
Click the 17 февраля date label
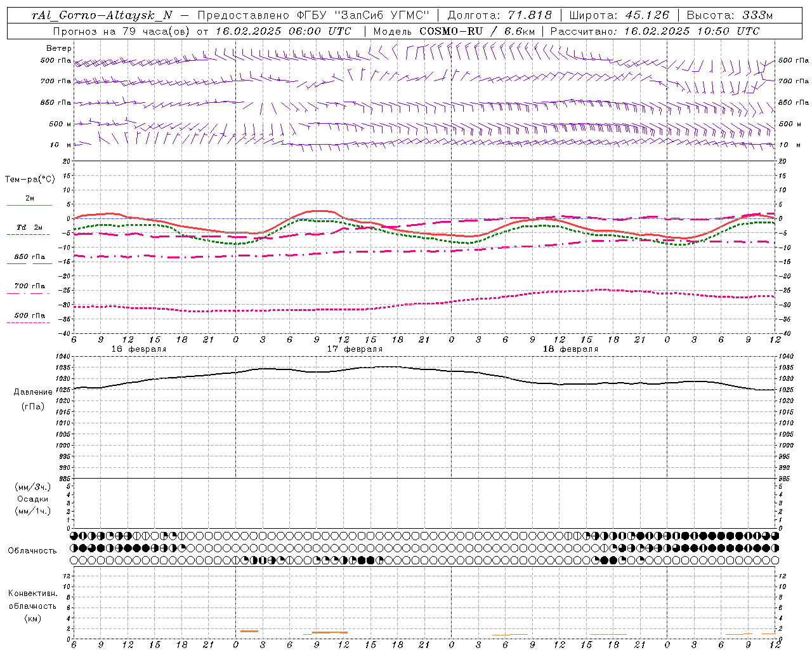point(355,349)
